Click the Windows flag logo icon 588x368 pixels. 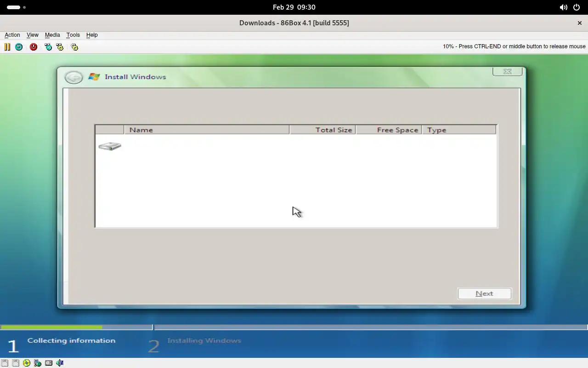94,77
